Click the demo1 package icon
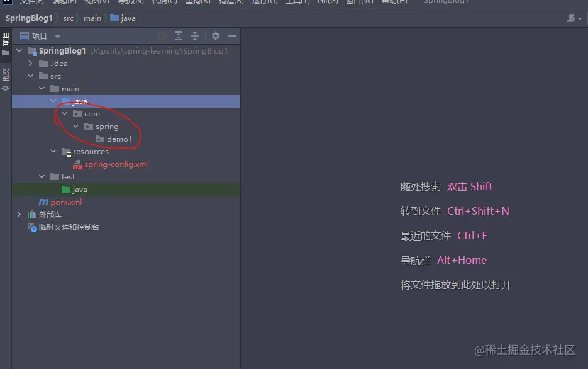 click(100, 139)
